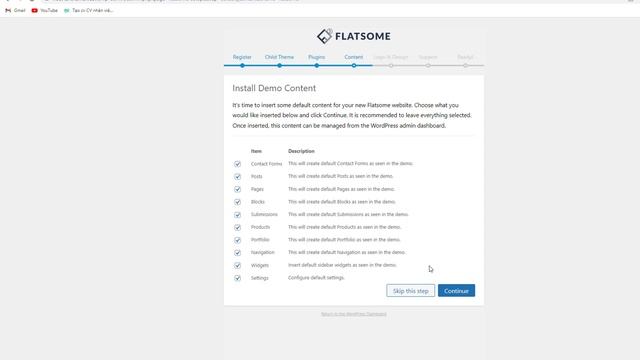Go to the Ready! step
The width and height of the screenshot is (640, 360).
465,57
